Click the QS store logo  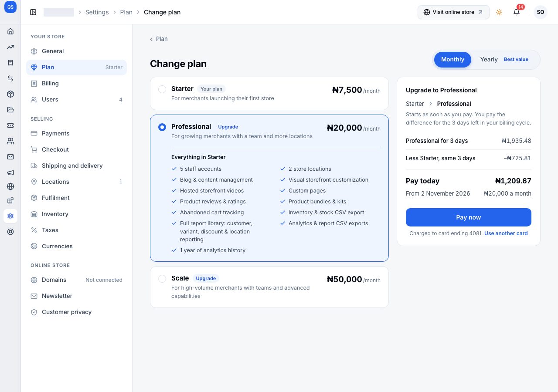point(10,7)
